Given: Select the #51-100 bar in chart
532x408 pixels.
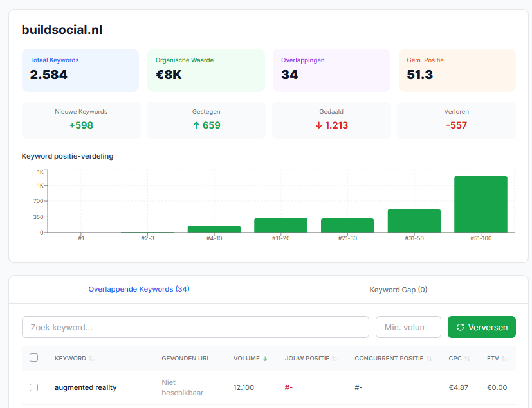Looking at the screenshot, I should click(x=481, y=204).
